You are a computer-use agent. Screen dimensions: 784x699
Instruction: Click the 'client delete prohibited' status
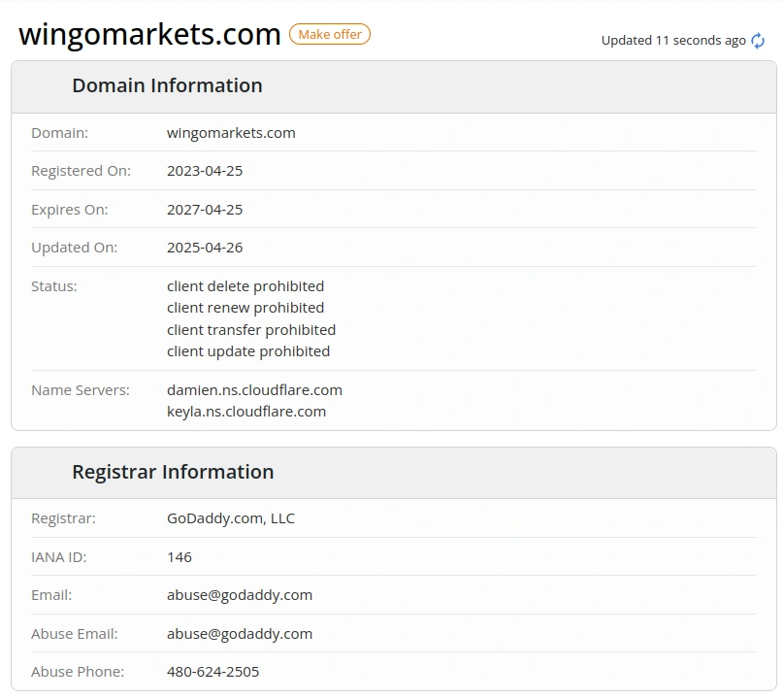coord(245,285)
